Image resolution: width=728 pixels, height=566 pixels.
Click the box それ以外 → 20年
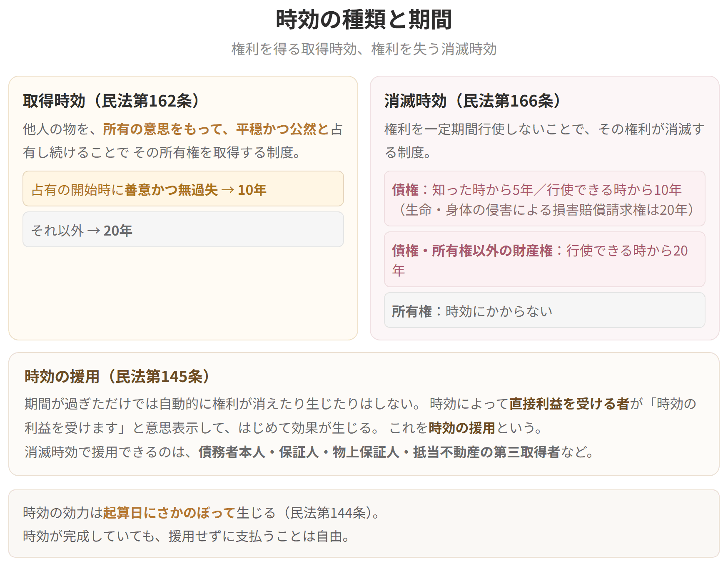183,229
